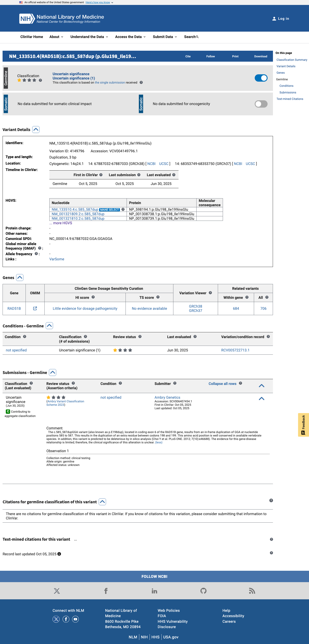The image size is (309, 644).
Task: Open the VarSome link
Action: [57, 259]
